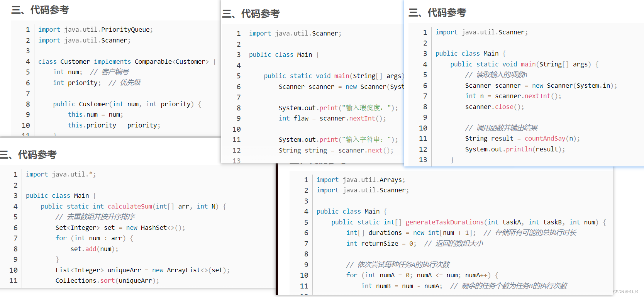Select 'List<Integer> uniqueArr = new ArrayList<>(set);' line
644x297 pixels.
click(142, 270)
